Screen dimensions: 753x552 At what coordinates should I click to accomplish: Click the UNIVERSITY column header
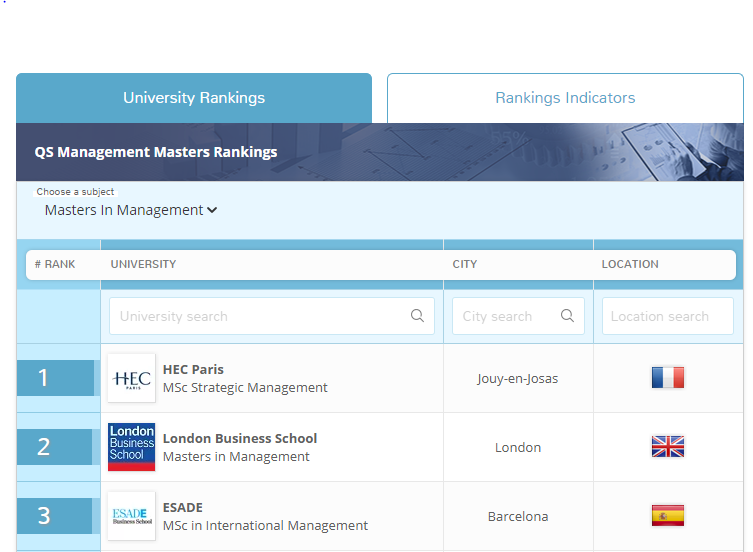coord(143,264)
